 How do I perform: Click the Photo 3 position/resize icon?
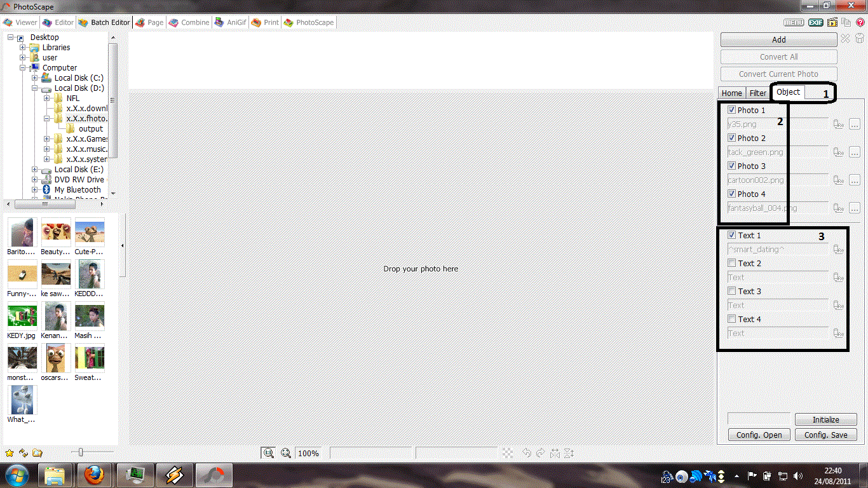point(839,180)
